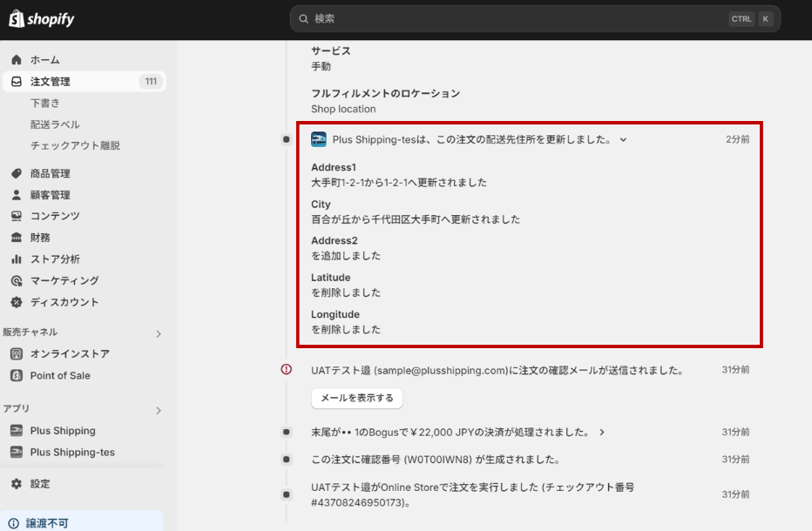The height and width of the screenshot is (531, 812).
Task: Open 下書き drafts submenu item
Action: tap(45, 104)
